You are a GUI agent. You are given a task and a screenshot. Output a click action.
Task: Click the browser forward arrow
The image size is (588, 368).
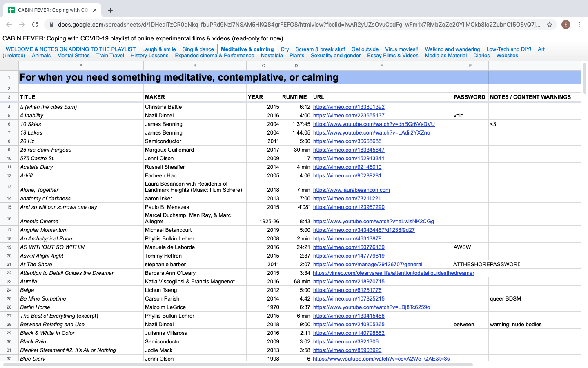[22, 25]
